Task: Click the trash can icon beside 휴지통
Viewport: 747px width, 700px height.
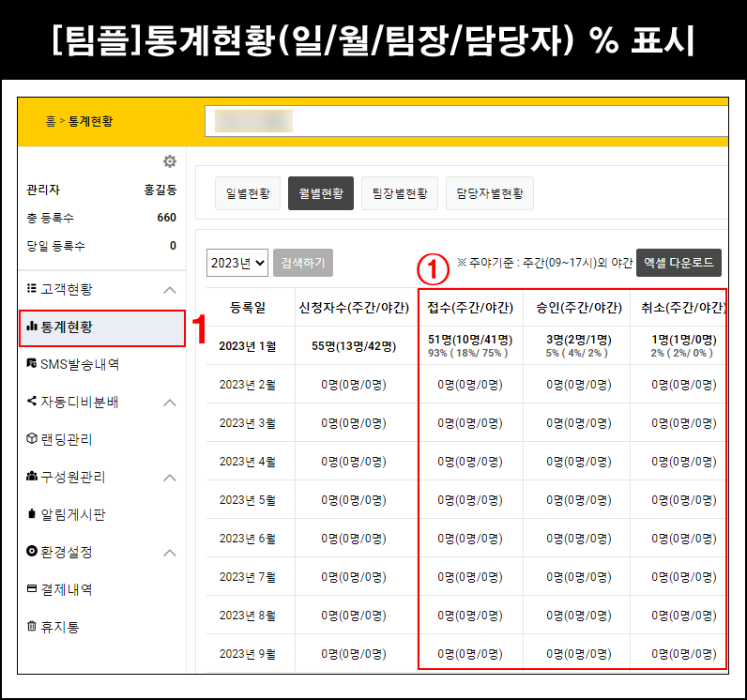Action: click(x=32, y=627)
